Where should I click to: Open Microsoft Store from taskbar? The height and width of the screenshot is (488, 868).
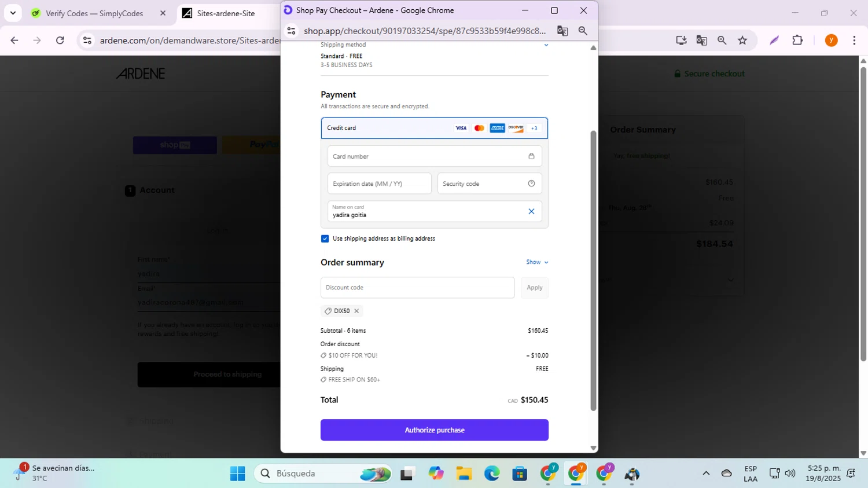click(x=520, y=474)
